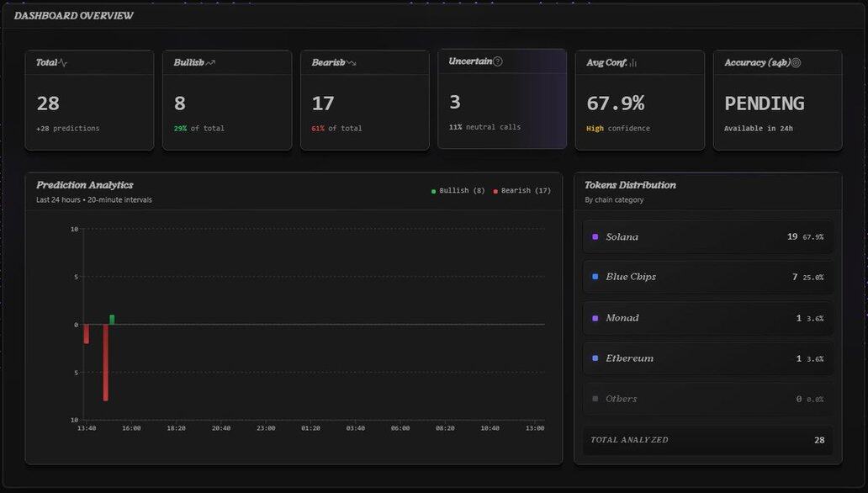The image size is (868, 493).
Task: Click the pulse icon beside Total
Action: [63, 63]
